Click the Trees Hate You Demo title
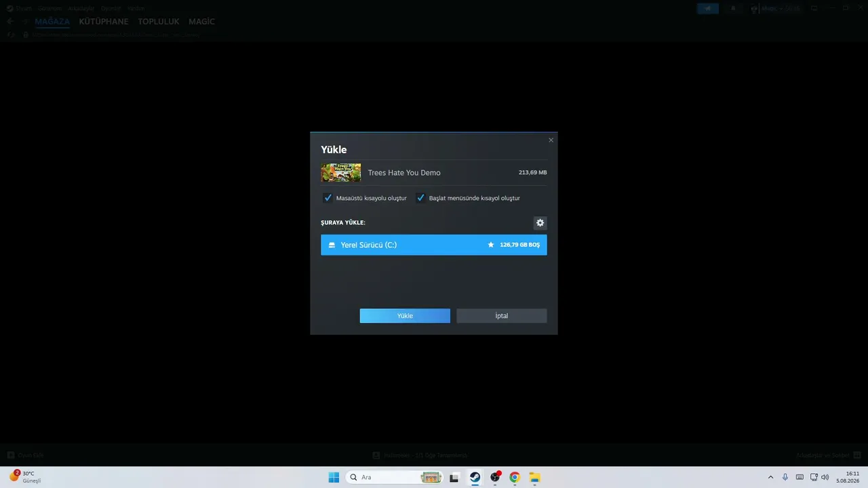868x488 pixels. 404,173
